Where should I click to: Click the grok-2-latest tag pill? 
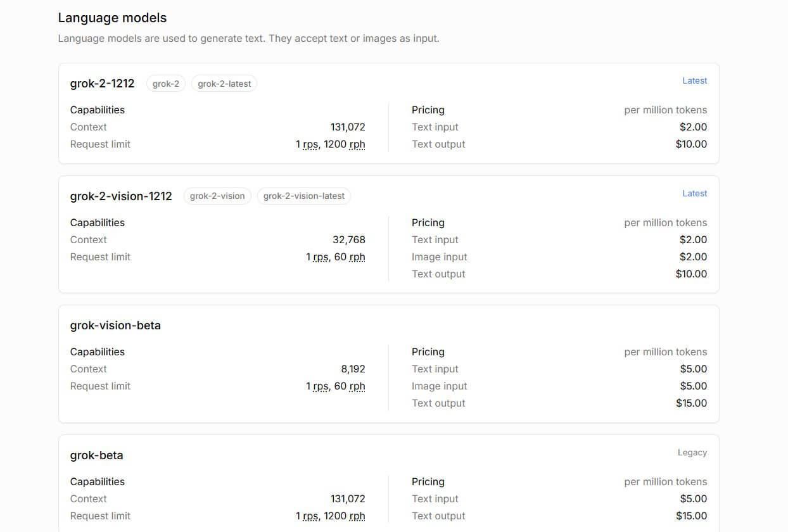(224, 83)
